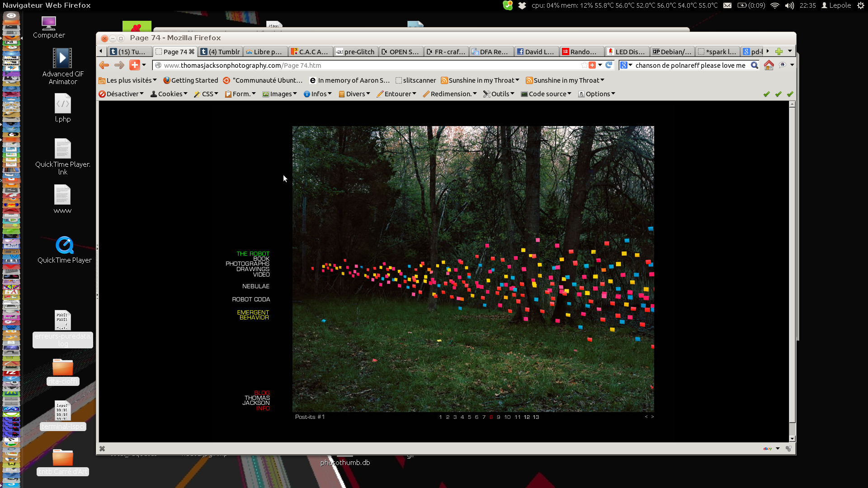Go to image page 9
The width and height of the screenshot is (868, 488).
(x=498, y=417)
